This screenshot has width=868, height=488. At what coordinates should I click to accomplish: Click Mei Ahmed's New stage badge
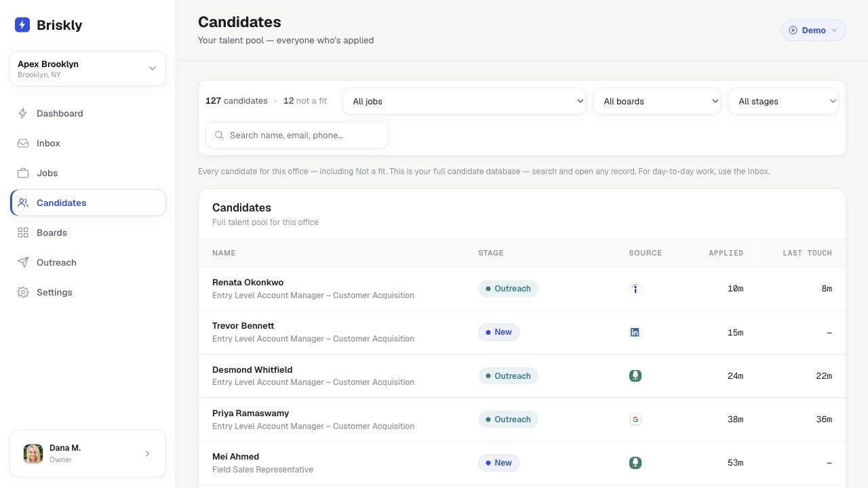[x=498, y=463]
